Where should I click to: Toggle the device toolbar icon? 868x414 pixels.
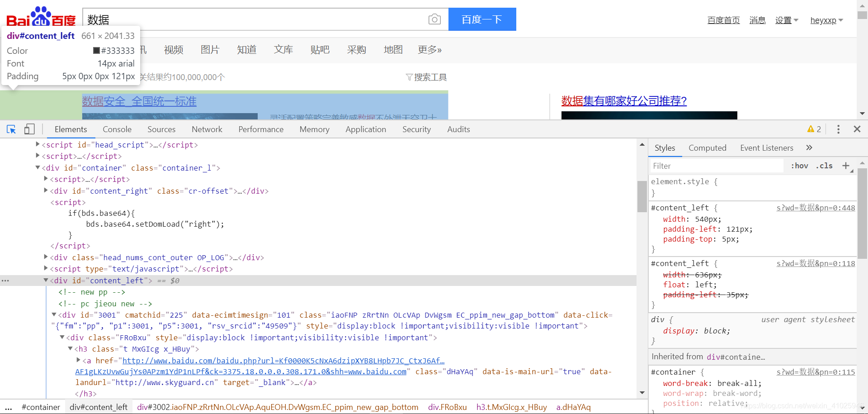click(x=29, y=129)
